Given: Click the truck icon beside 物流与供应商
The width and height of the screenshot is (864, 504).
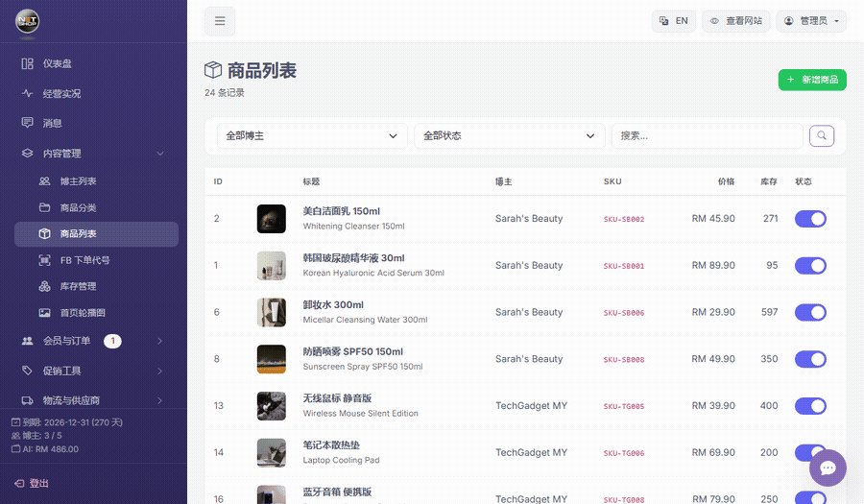Looking at the screenshot, I should click(27, 400).
